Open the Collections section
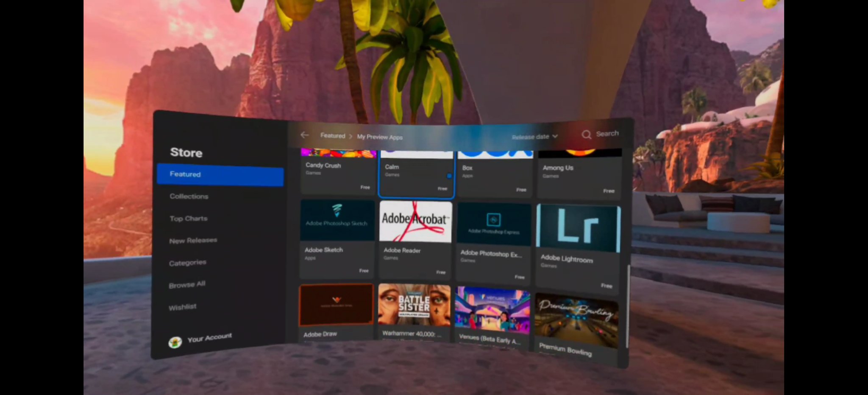This screenshot has width=868, height=395. coord(189,196)
